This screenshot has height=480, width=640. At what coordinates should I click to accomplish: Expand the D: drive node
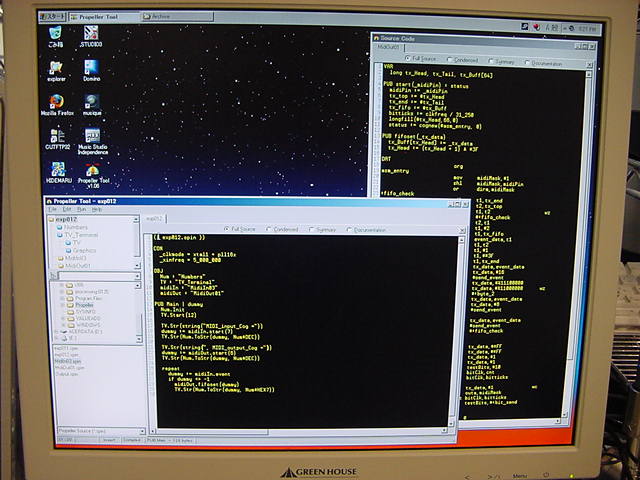(56, 332)
